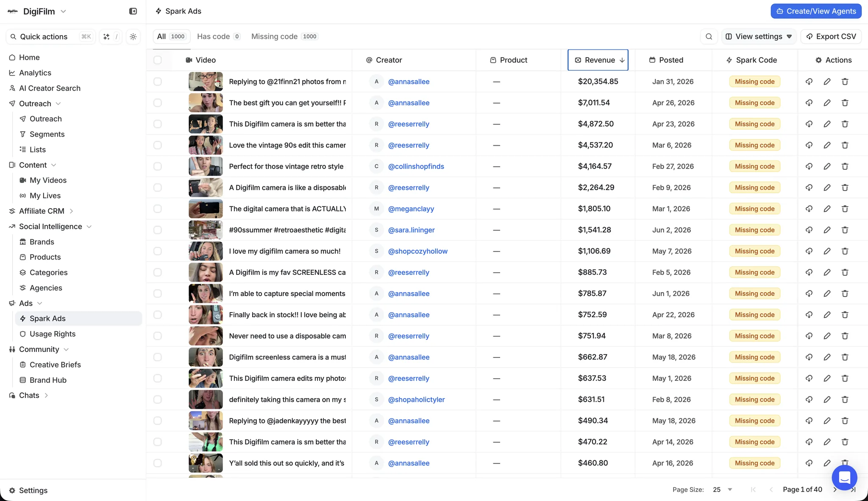
Task: Switch to the Missing code tab
Action: (284, 37)
